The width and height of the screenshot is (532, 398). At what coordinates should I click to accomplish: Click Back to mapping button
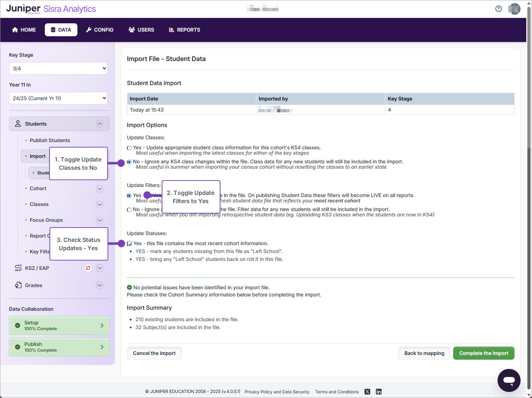(424, 353)
